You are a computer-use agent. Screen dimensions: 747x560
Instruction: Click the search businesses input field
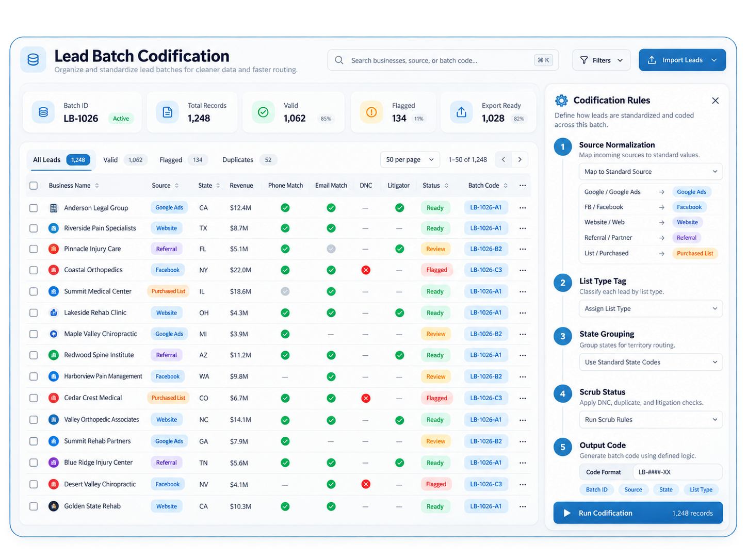click(443, 60)
